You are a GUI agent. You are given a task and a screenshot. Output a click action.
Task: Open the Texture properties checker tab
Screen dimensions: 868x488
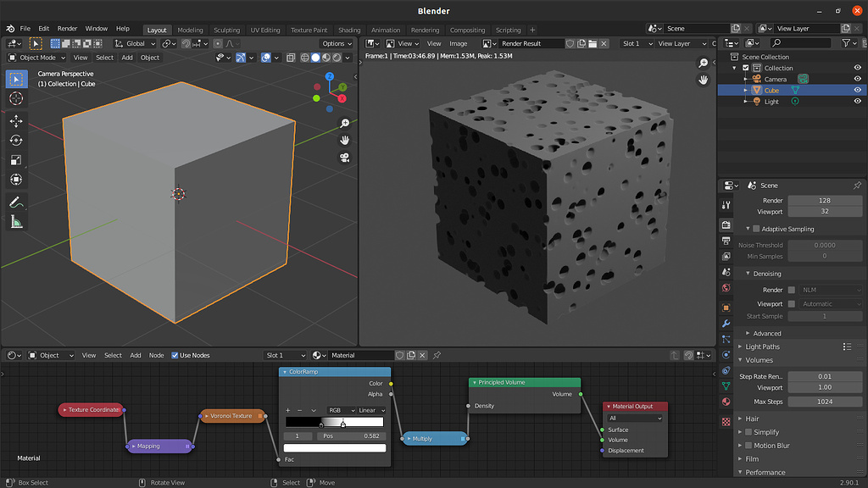click(x=726, y=422)
